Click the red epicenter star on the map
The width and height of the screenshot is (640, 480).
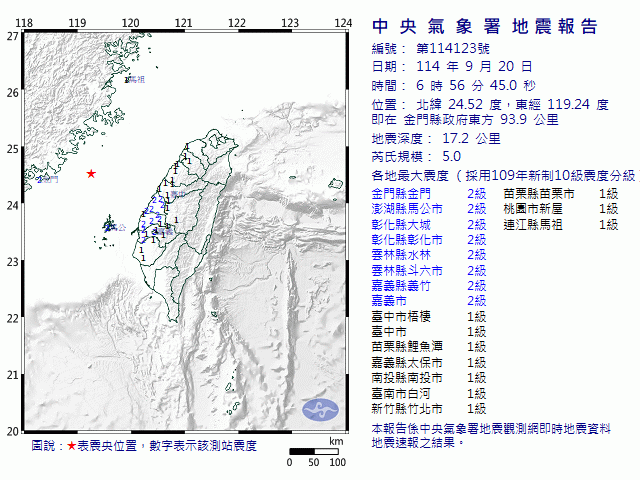91,173
